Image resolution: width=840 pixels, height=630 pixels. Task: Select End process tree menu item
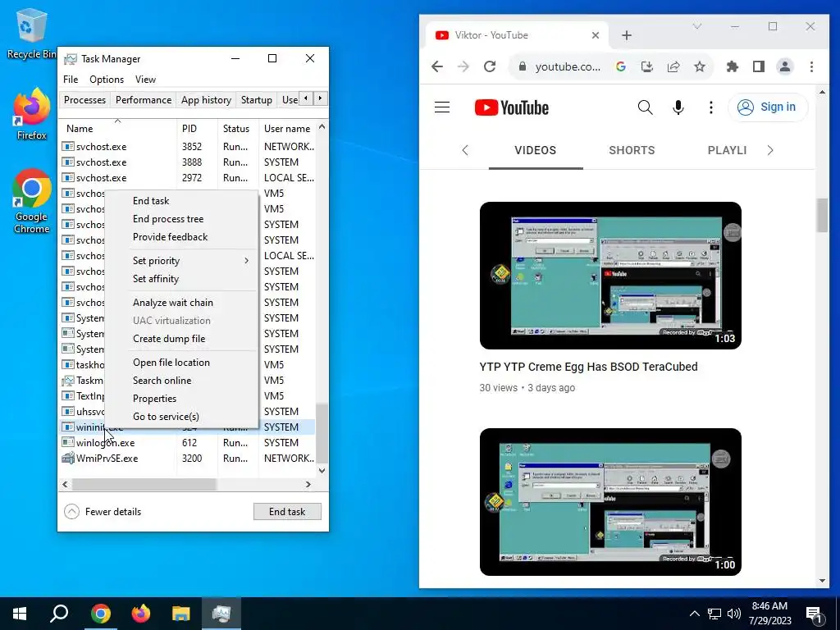click(168, 219)
